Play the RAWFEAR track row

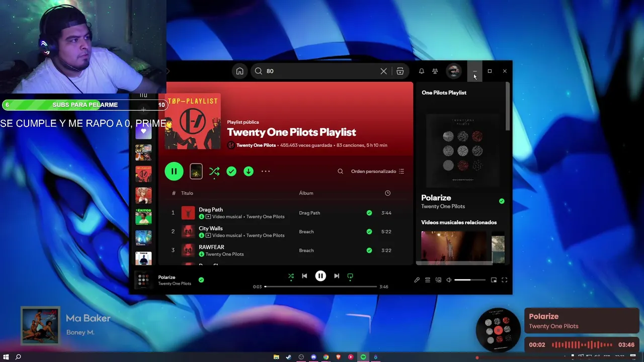tap(286, 250)
